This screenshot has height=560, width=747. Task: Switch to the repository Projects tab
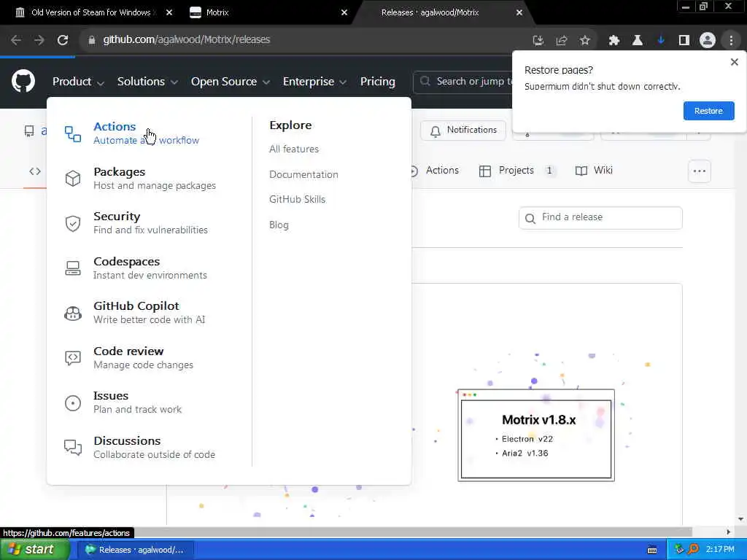(x=517, y=171)
